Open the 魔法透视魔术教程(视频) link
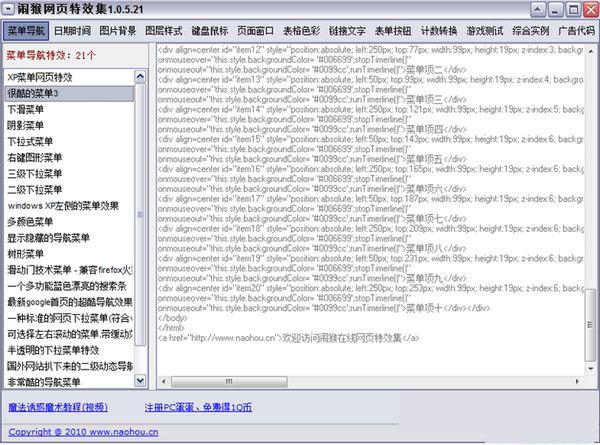Screen dimensions: 600x445 (58, 407)
